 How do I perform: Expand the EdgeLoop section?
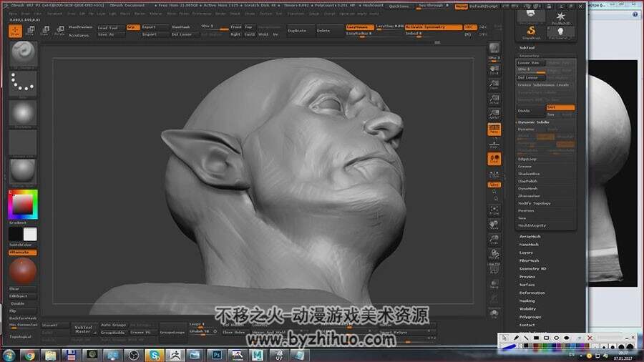coord(527,159)
